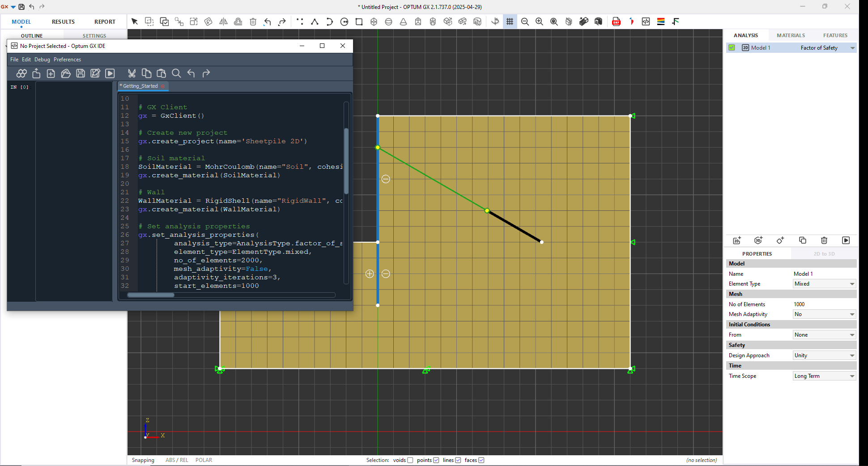The width and height of the screenshot is (868, 466).
Task: Click the add 2D model icon
Action: (x=737, y=240)
